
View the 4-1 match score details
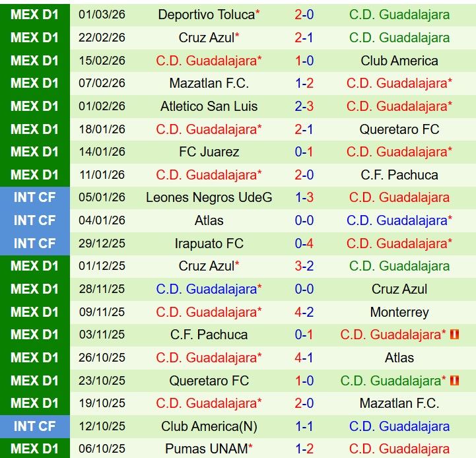304,358
